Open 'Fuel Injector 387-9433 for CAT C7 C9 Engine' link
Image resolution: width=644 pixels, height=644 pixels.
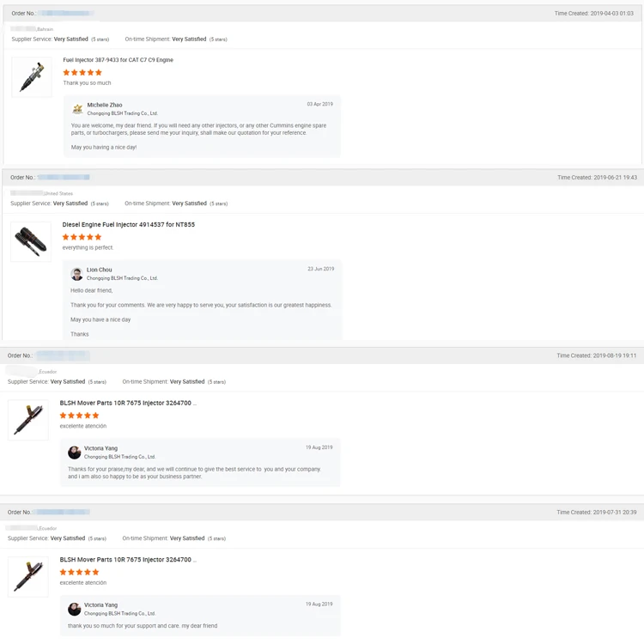(118, 60)
